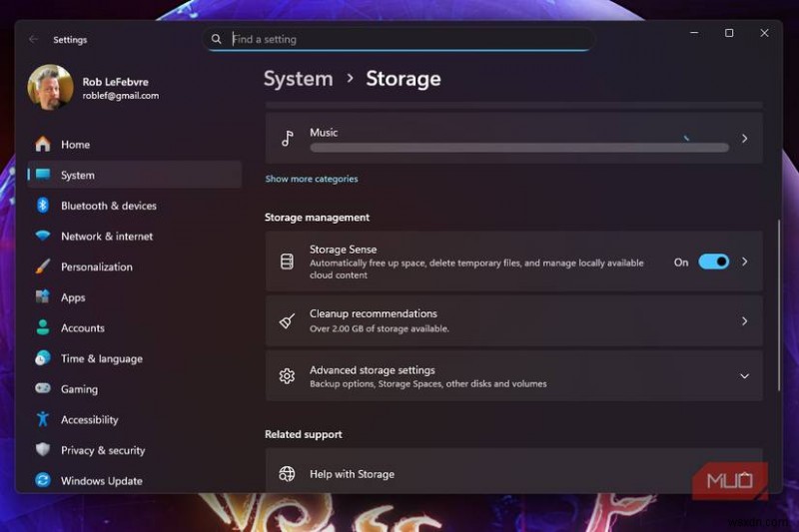799x532 pixels.
Task: Select Apps in sidebar
Action: 135,296
